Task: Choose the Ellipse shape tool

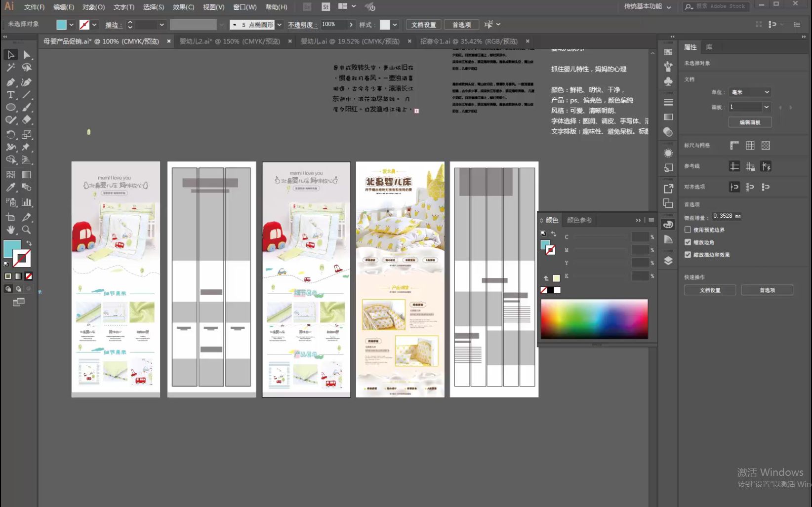Action: [x=10, y=107]
